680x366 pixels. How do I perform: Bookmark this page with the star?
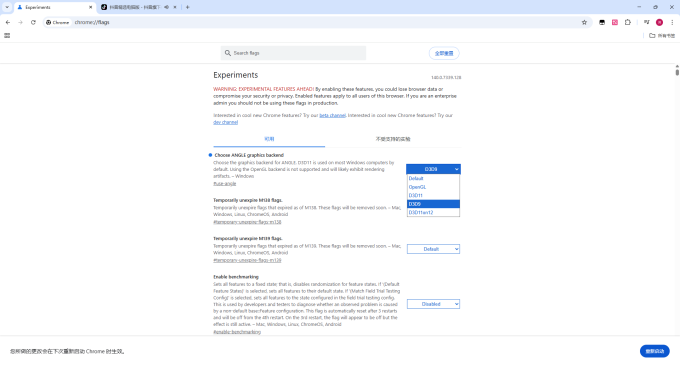click(x=584, y=22)
